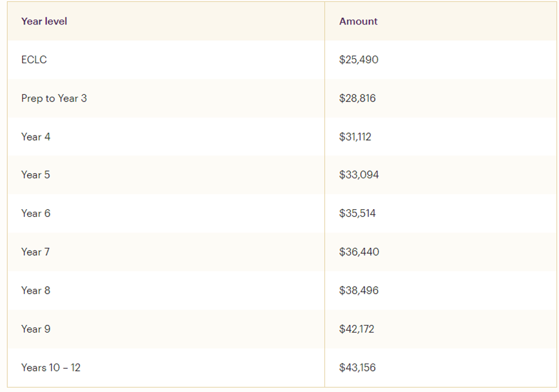The height and width of the screenshot is (392, 559).
Task: Select the Year 8 label
Action: pyautogui.click(x=36, y=290)
